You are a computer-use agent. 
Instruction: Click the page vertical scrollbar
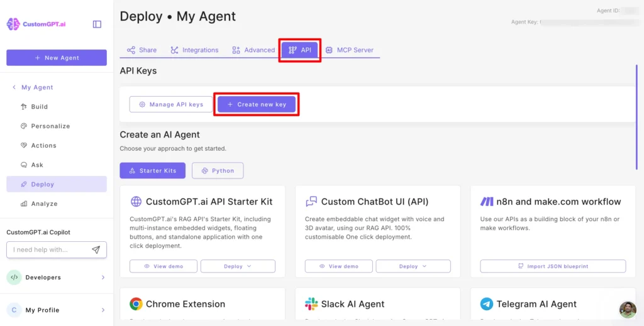pyautogui.click(x=636, y=117)
